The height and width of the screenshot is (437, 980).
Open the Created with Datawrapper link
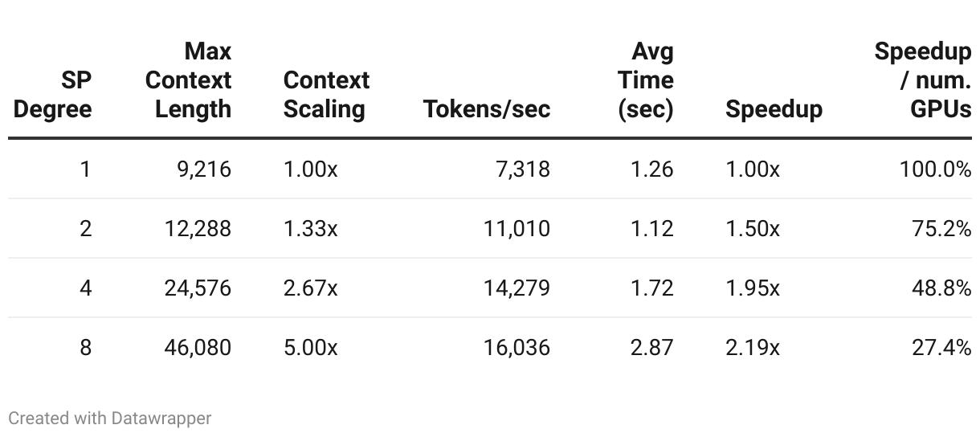pos(110,419)
